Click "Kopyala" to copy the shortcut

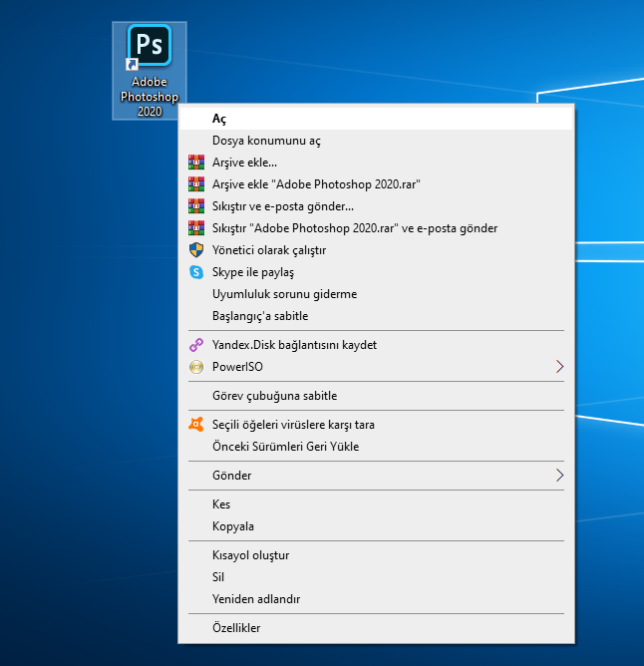[233, 526]
